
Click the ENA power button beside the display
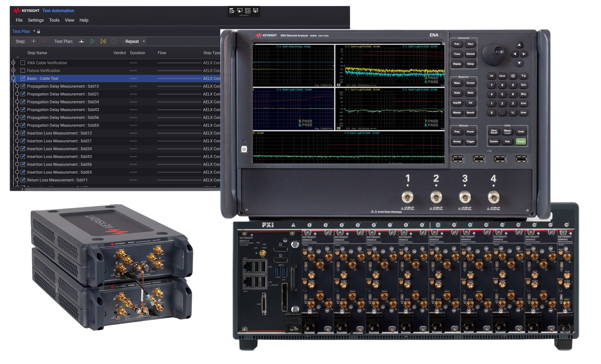[244, 149]
